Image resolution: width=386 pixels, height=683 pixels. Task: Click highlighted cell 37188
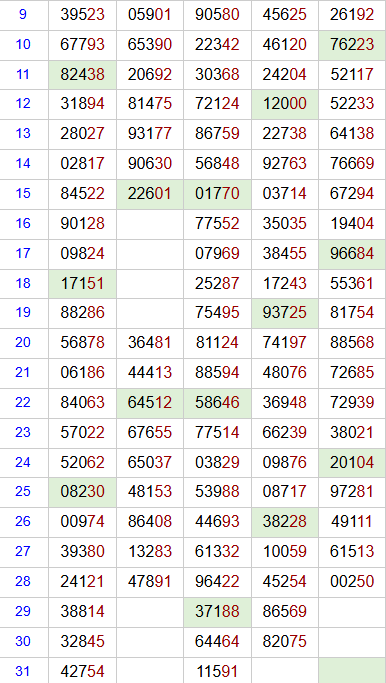tap(217, 612)
